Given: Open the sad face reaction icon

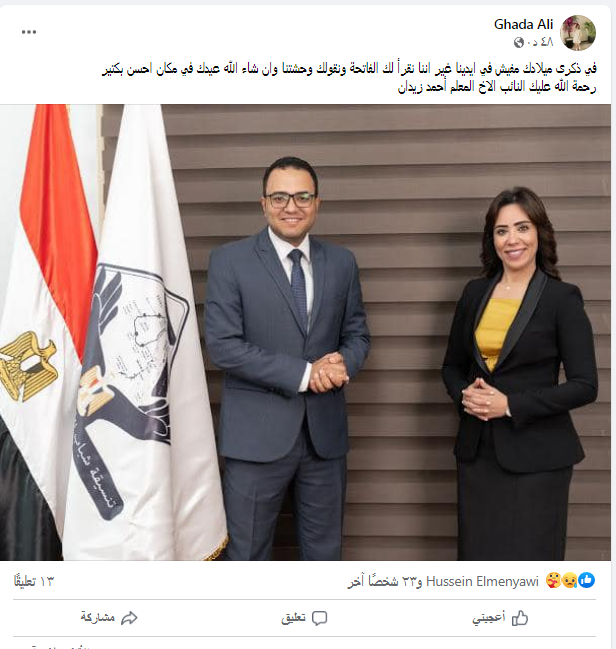Looking at the screenshot, I should point(570,580).
